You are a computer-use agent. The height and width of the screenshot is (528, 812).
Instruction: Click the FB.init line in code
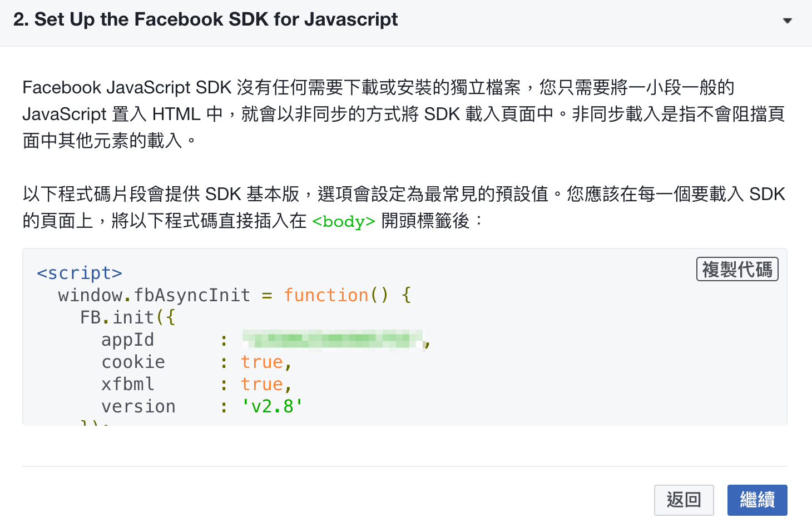[x=128, y=317]
